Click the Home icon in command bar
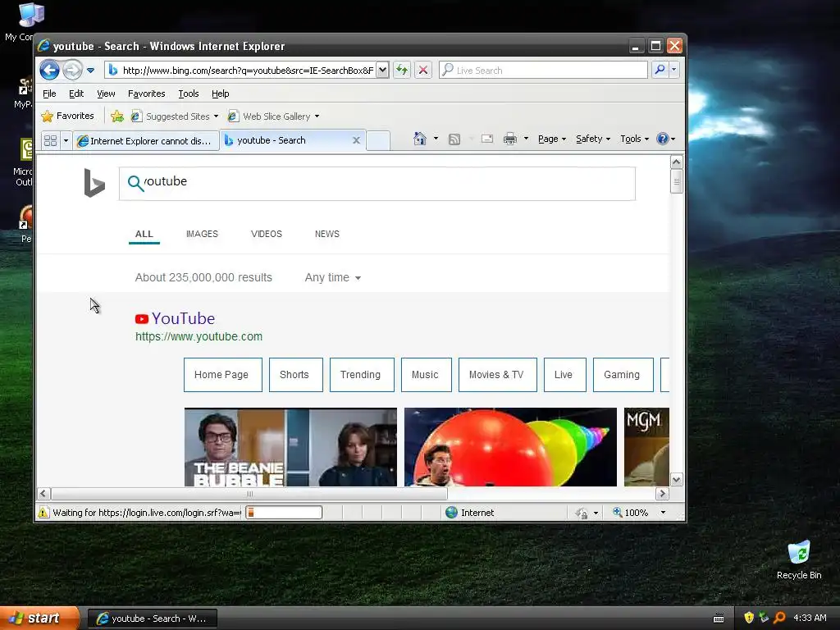The height and width of the screenshot is (630, 840). (419, 139)
